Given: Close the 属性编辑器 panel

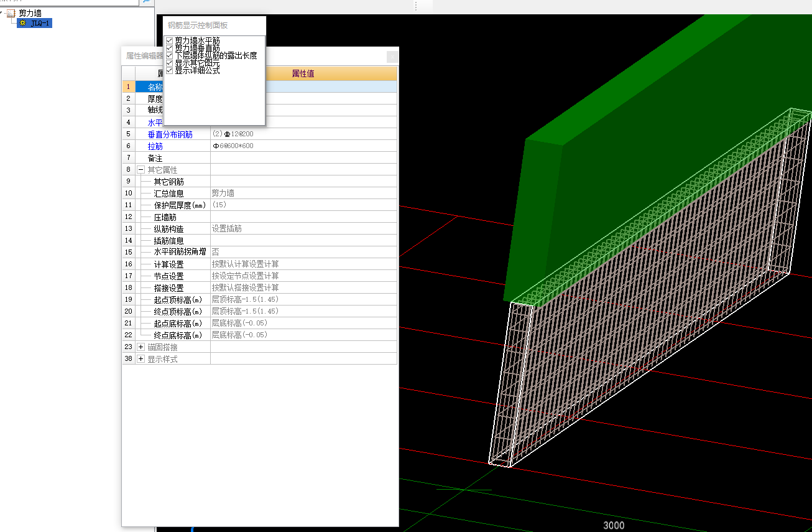Looking at the screenshot, I should pos(392,56).
